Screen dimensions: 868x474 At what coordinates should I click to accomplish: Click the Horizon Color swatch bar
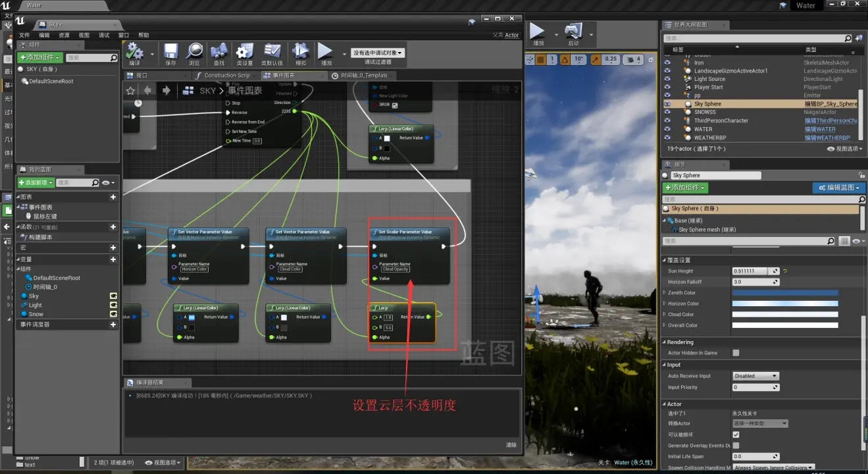point(785,303)
